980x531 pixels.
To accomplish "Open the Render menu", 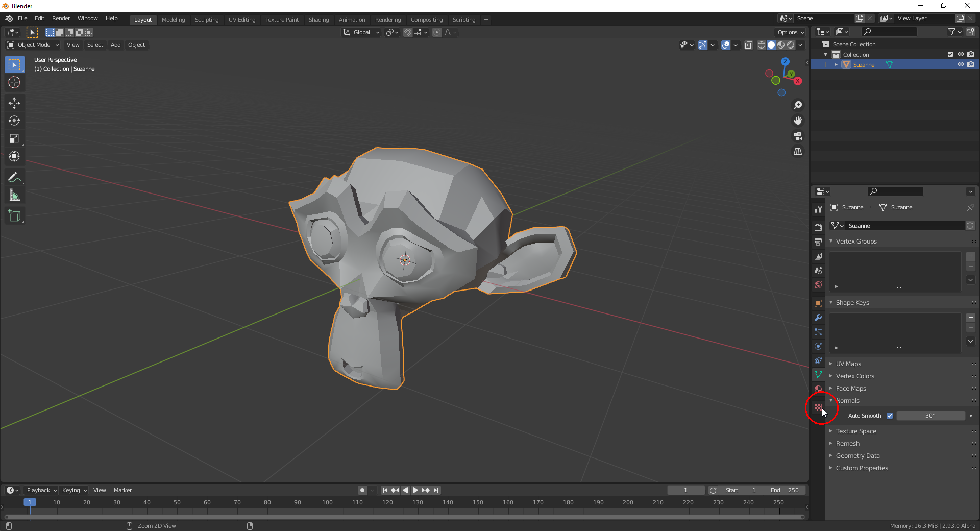I will coord(61,18).
